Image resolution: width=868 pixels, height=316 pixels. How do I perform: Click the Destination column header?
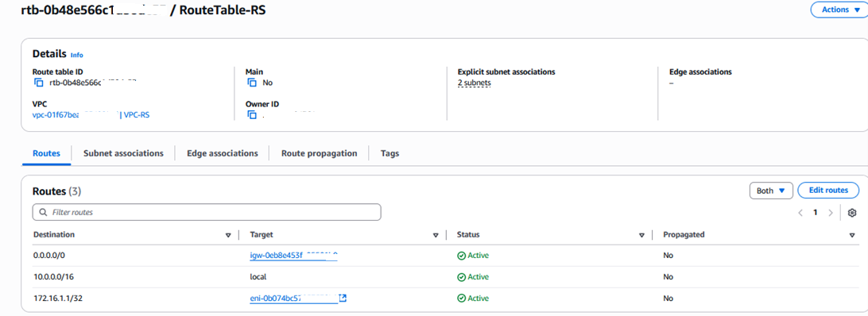(x=54, y=235)
